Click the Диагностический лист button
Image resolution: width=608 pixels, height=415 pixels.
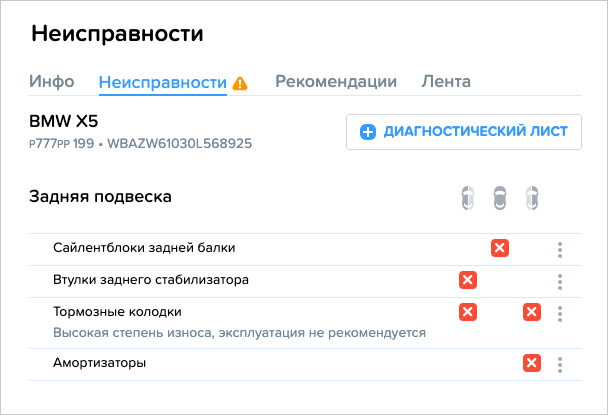464,132
